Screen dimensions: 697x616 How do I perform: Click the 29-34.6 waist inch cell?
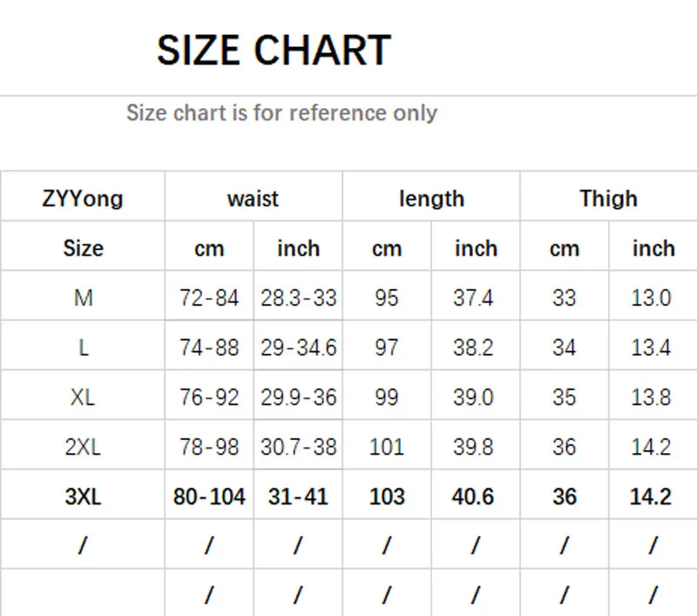[298, 348]
